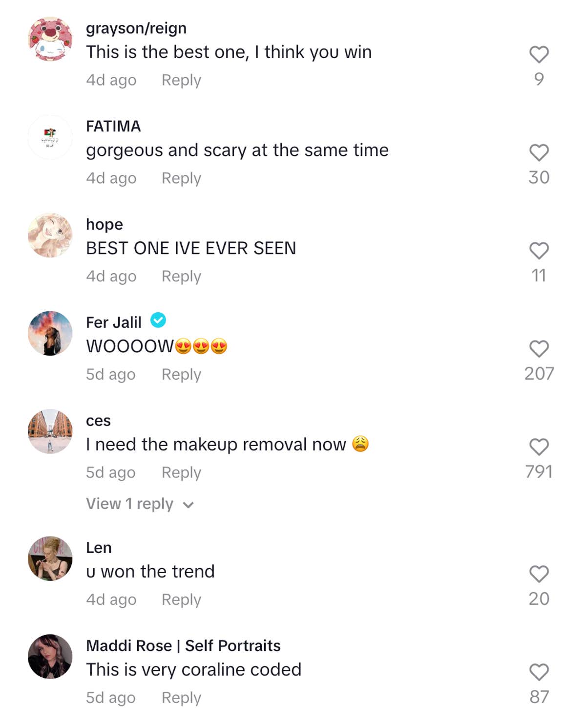The width and height of the screenshot is (586, 728).
Task: Click the username Maddi Rose | Self Portraits
Action: [x=183, y=645]
